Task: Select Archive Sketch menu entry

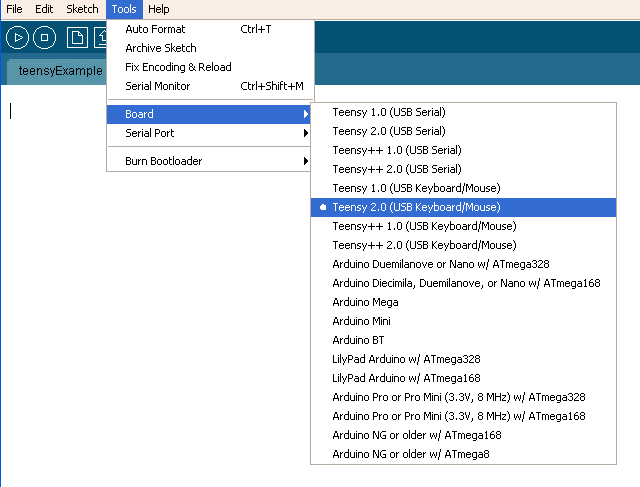Action: click(x=209, y=48)
